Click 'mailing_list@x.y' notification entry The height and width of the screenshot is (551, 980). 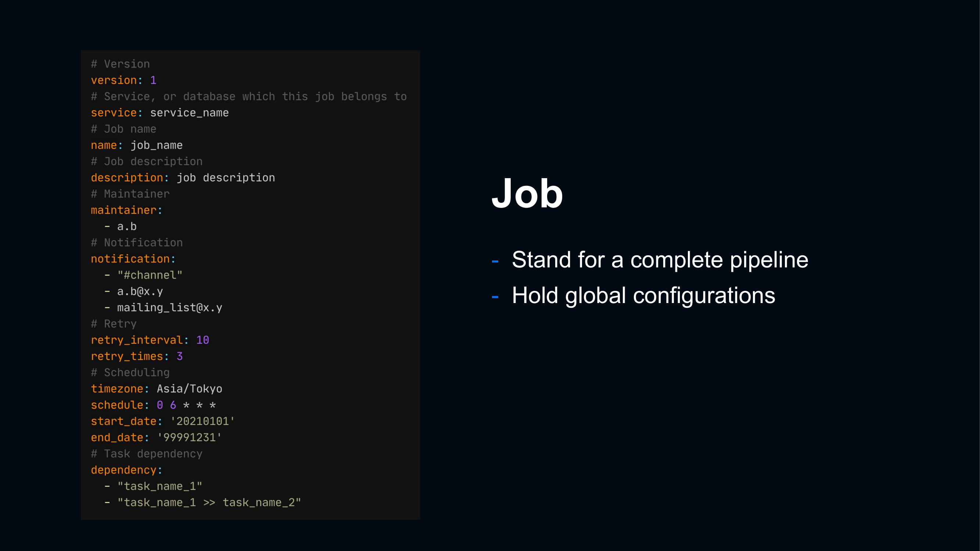[x=169, y=307]
